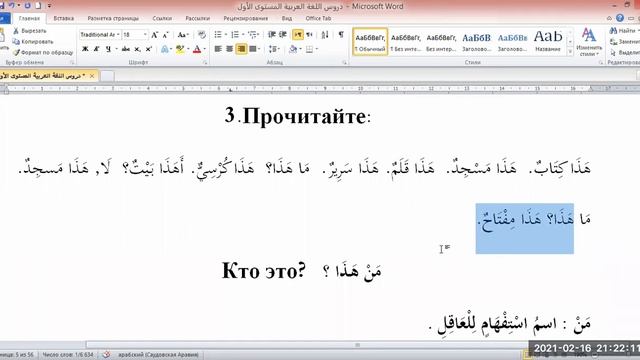The width and height of the screenshot is (640, 360).
Task: Open the Вид tab
Action: point(287,18)
